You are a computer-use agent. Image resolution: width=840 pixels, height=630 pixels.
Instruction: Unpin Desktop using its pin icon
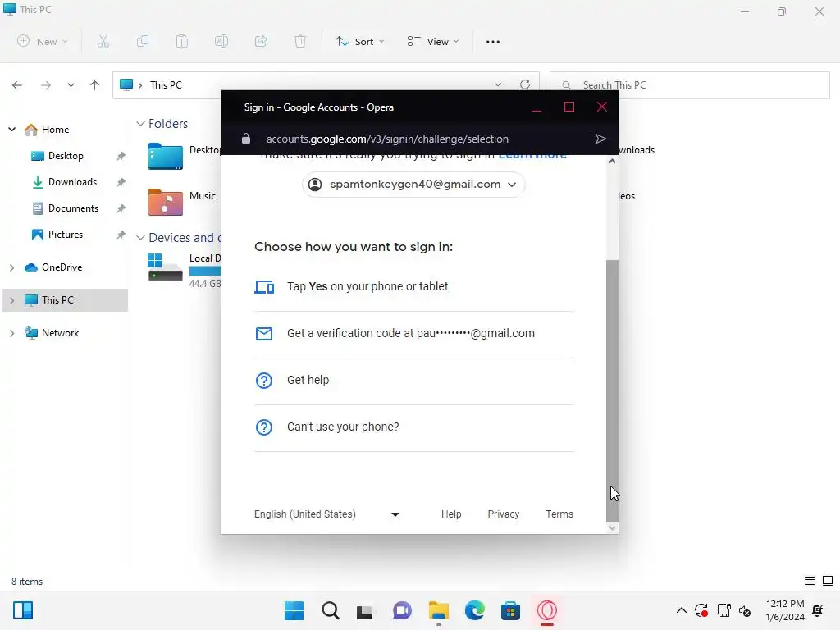(x=121, y=156)
